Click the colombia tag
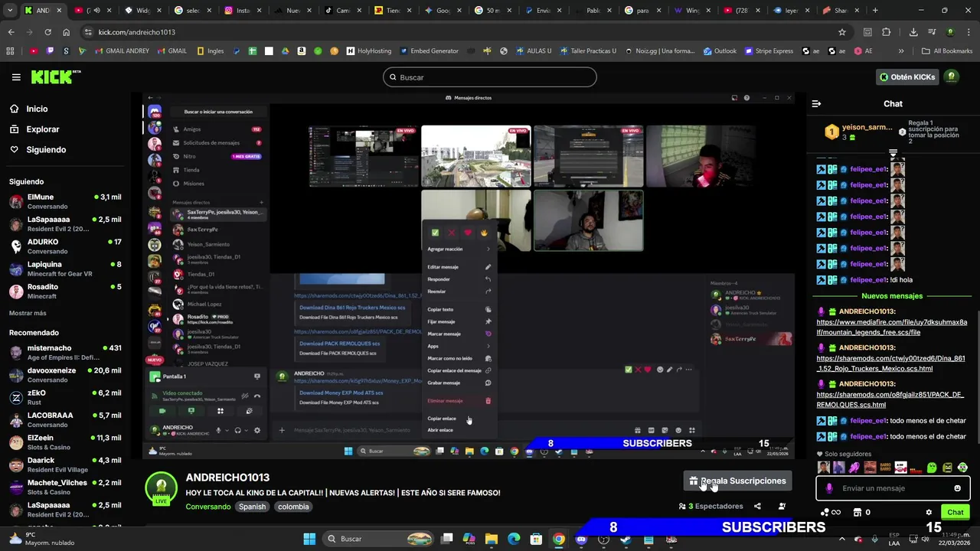Image resolution: width=980 pixels, height=551 pixels. tap(293, 507)
